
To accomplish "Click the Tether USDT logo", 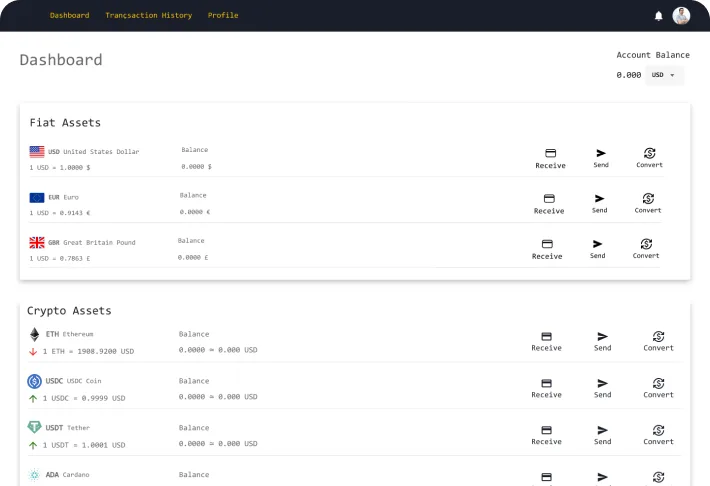I will (34, 427).
